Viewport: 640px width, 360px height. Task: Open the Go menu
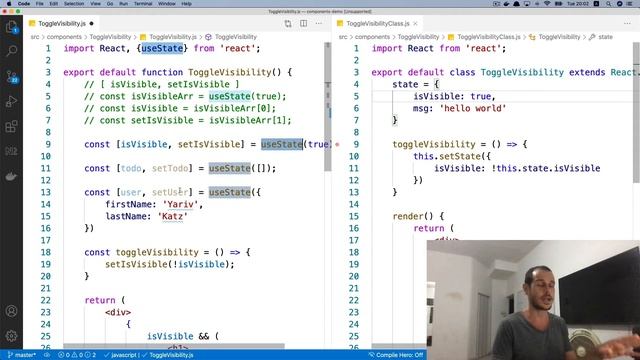click(x=110, y=4)
